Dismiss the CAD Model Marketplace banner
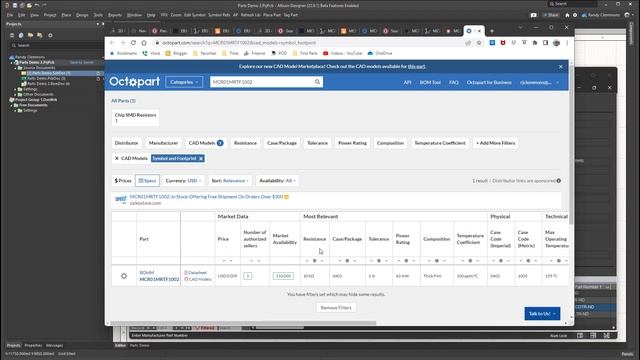 pyautogui.click(x=560, y=67)
